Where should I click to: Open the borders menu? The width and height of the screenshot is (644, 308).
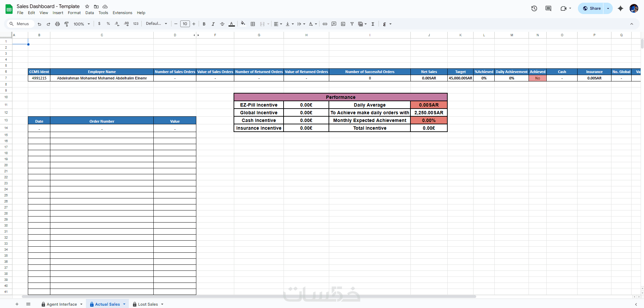point(253,24)
